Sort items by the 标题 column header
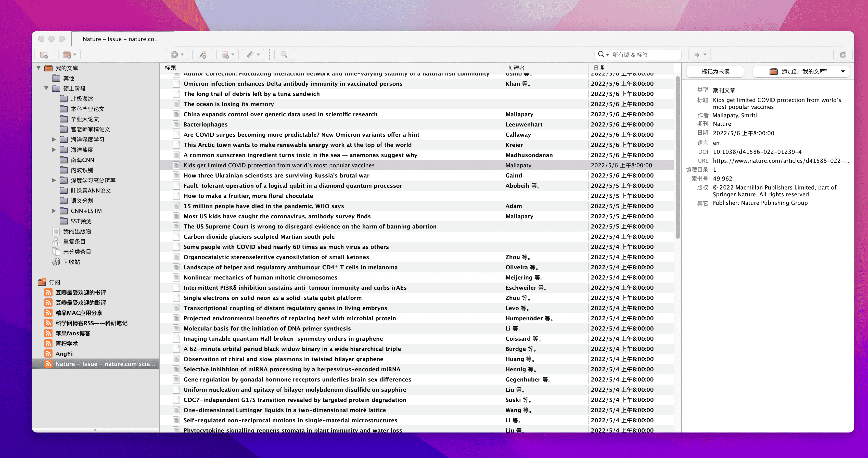The height and width of the screenshot is (458, 868). click(x=331, y=68)
